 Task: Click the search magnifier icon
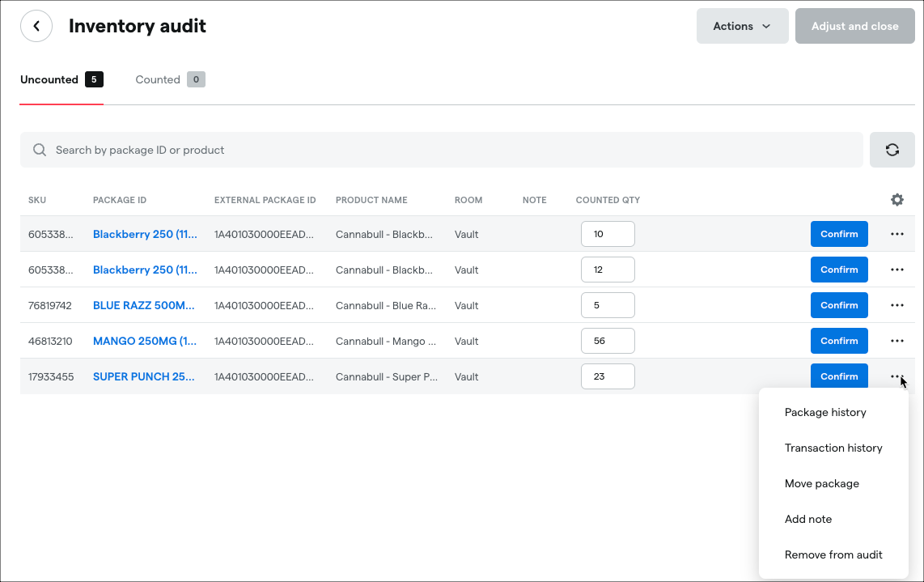[x=39, y=150]
